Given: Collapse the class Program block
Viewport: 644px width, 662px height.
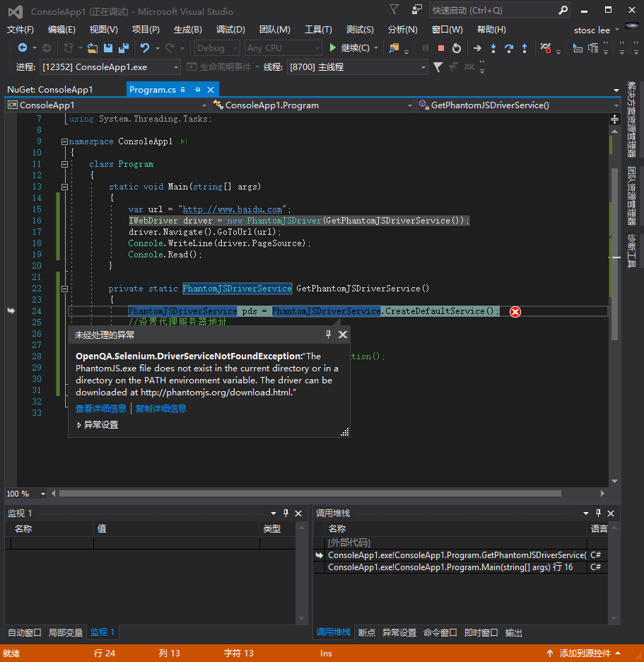Looking at the screenshot, I should (64, 164).
